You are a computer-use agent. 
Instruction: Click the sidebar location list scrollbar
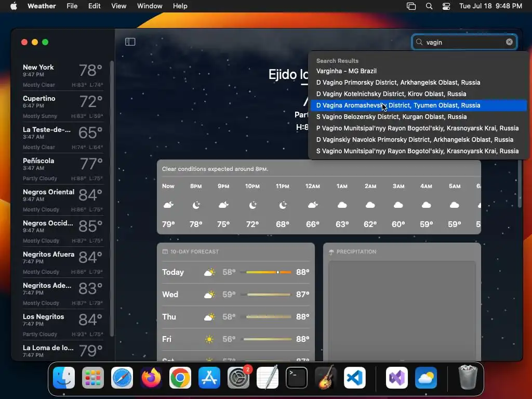[112, 198]
